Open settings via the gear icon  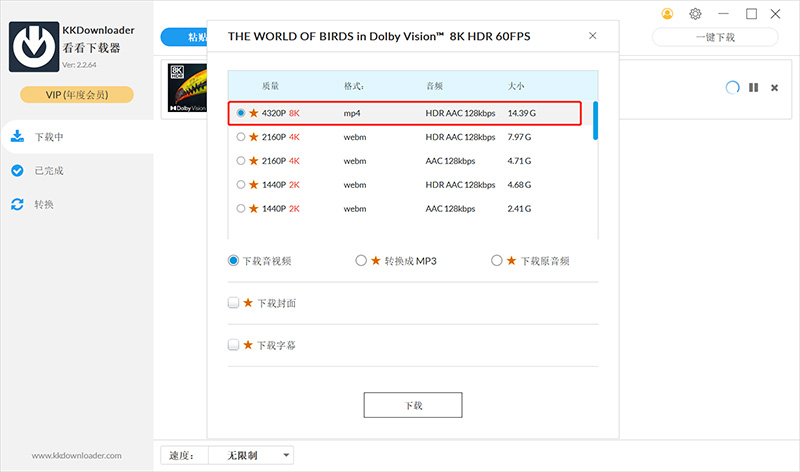click(x=695, y=14)
